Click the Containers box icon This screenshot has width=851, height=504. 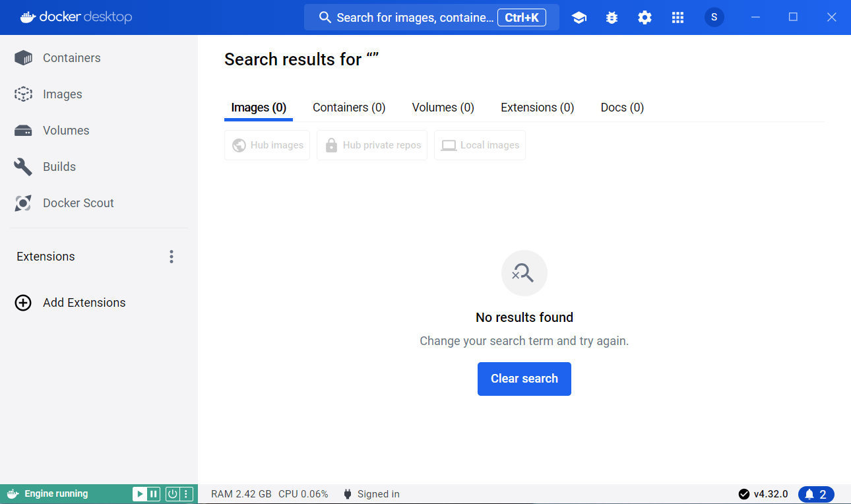pos(23,58)
